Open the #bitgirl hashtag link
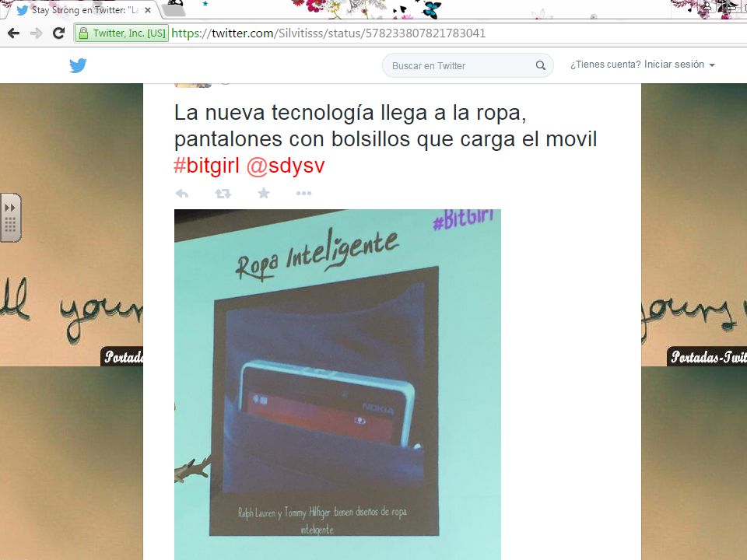Image resolution: width=747 pixels, height=560 pixels. click(x=206, y=166)
